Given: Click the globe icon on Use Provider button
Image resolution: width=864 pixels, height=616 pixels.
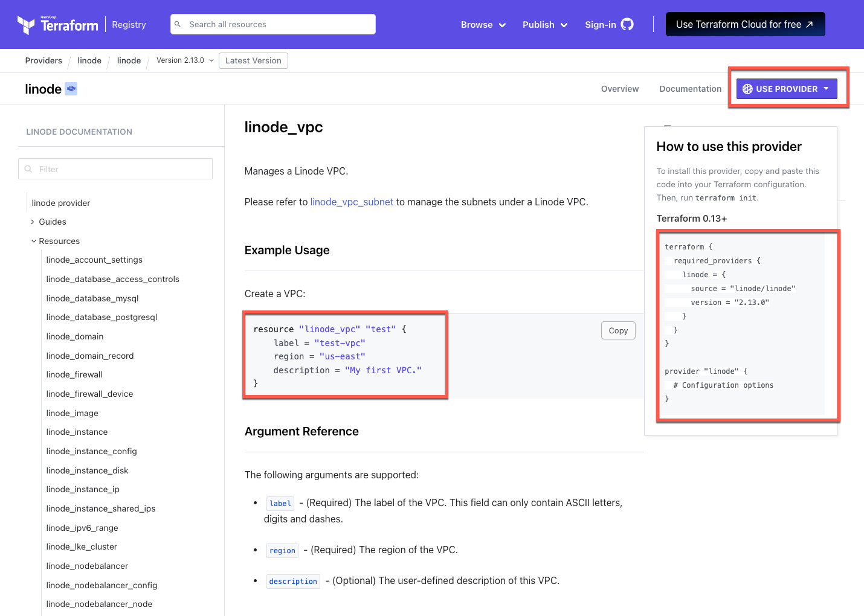Looking at the screenshot, I should click(x=747, y=89).
